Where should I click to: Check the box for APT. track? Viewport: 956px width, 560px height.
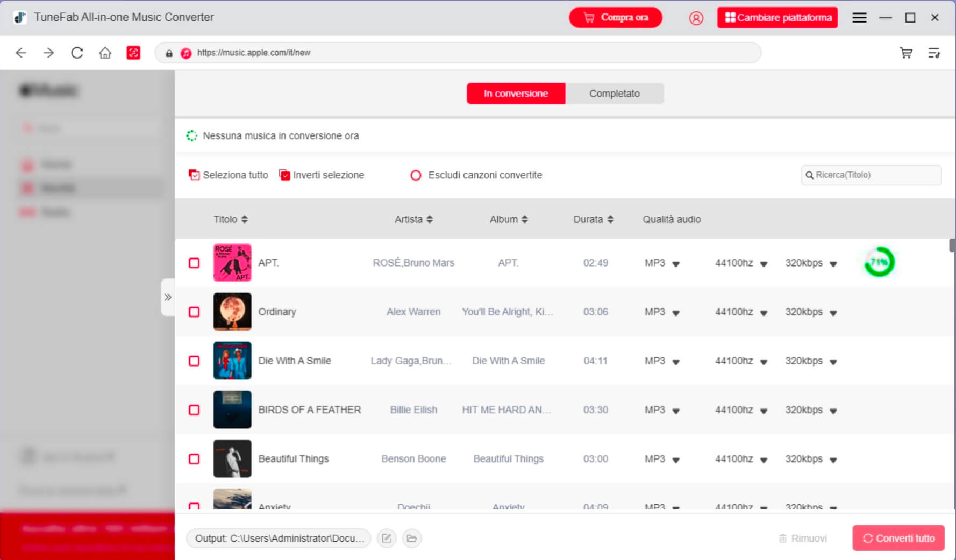pos(194,263)
